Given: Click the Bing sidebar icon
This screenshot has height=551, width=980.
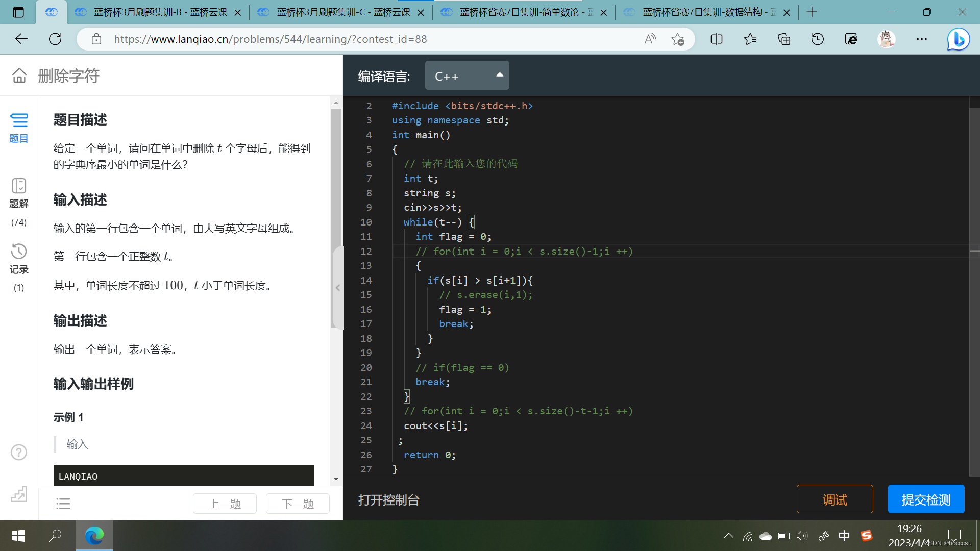Looking at the screenshot, I should click(x=958, y=39).
